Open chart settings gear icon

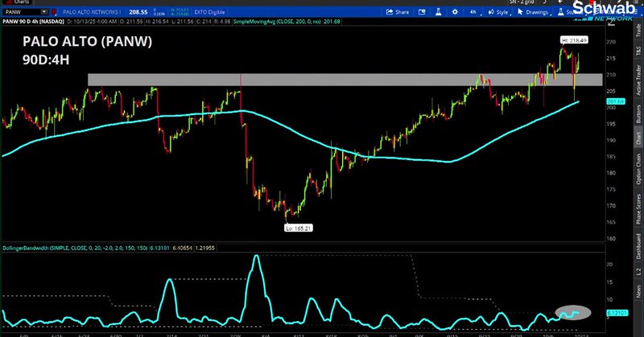455,12
